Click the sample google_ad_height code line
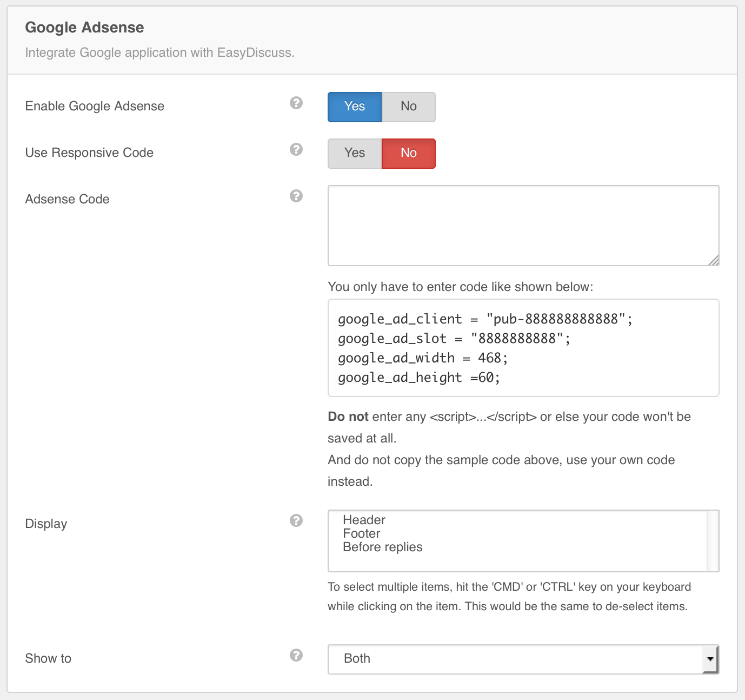Viewport: 745px width, 700px height. click(419, 378)
